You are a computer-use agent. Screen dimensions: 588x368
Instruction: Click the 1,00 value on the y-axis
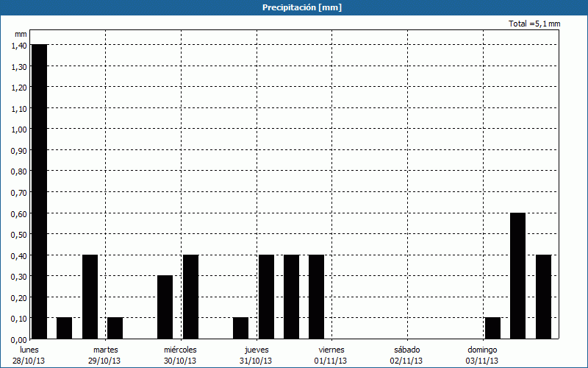(18, 130)
